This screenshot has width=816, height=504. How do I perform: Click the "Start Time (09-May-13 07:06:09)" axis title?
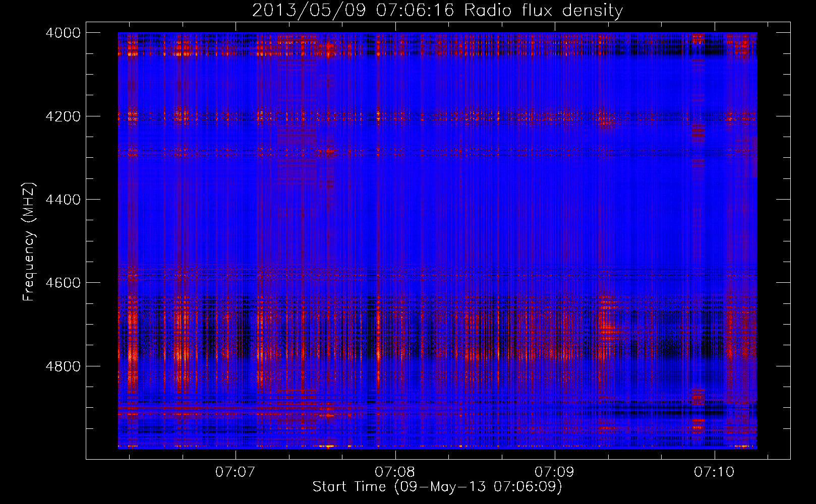pyautogui.click(x=437, y=487)
